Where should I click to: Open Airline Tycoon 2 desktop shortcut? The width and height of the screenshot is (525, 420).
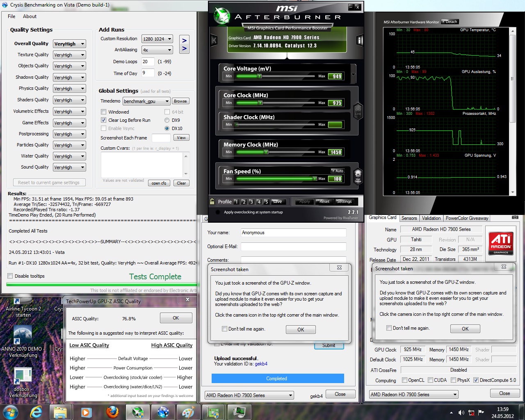click(23, 308)
